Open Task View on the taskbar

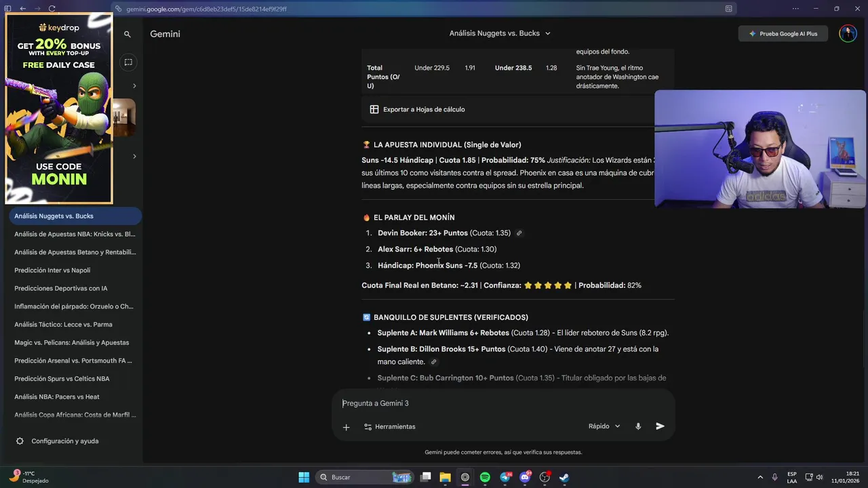pyautogui.click(x=426, y=477)
